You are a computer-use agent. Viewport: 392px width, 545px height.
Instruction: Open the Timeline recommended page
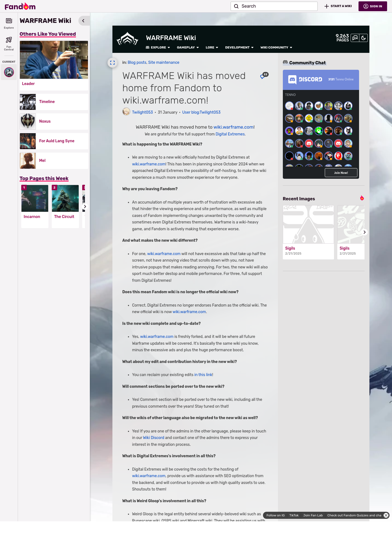coord(54,102)
